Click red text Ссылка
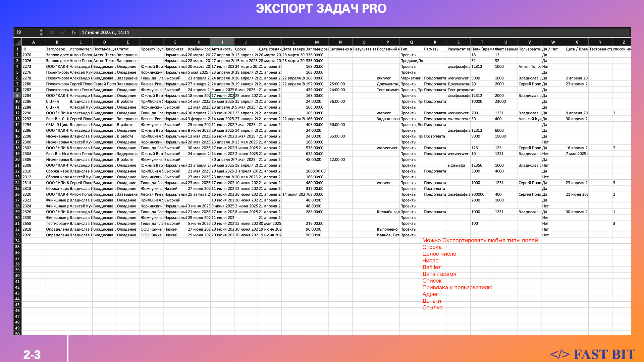This screenshot has height=362, width=644. pos(432,307)
